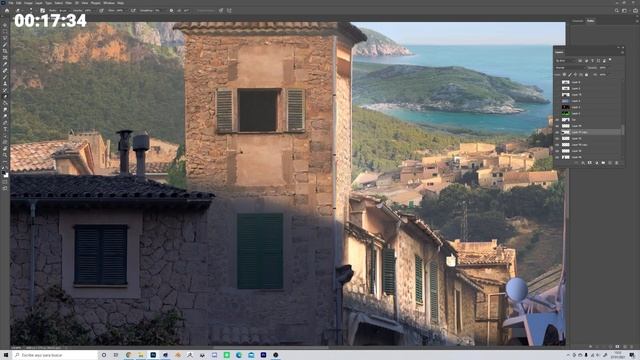
Task: Click the Home icon in options bar
Action: pyautogui.click(x=7, y=10)
